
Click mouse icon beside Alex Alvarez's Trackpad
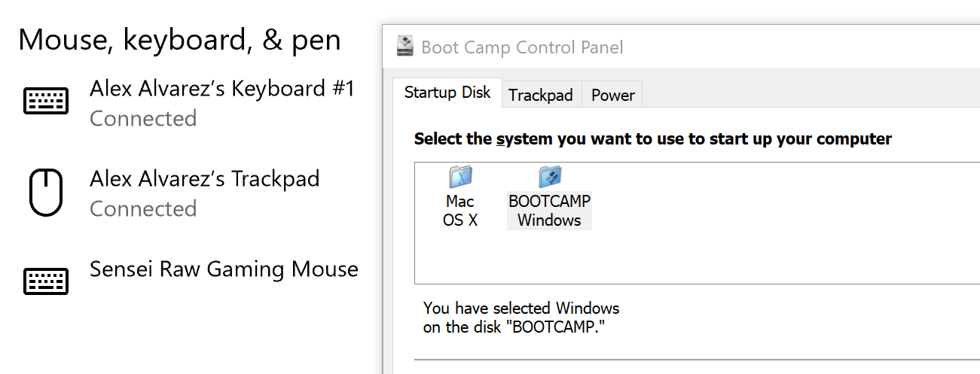pos(46,193)
